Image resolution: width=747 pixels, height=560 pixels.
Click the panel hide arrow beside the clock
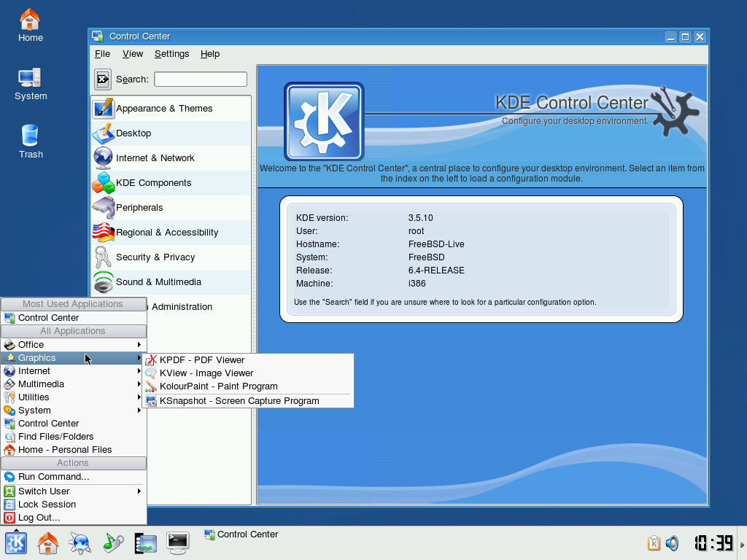pos(743,543)
